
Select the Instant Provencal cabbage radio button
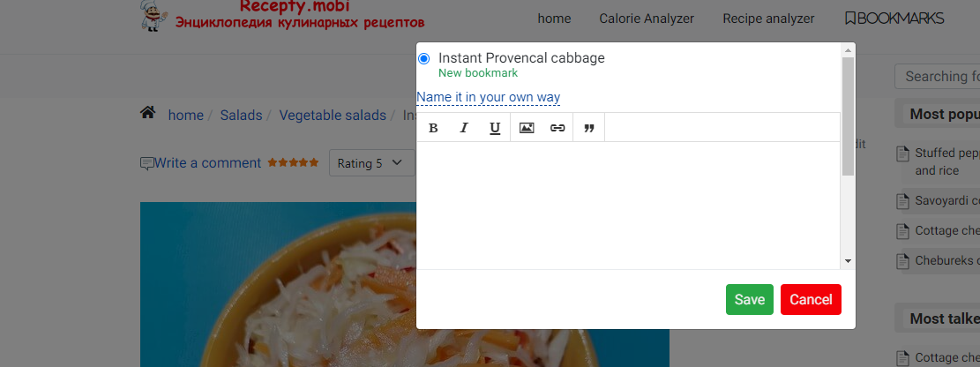pos(423,58)
